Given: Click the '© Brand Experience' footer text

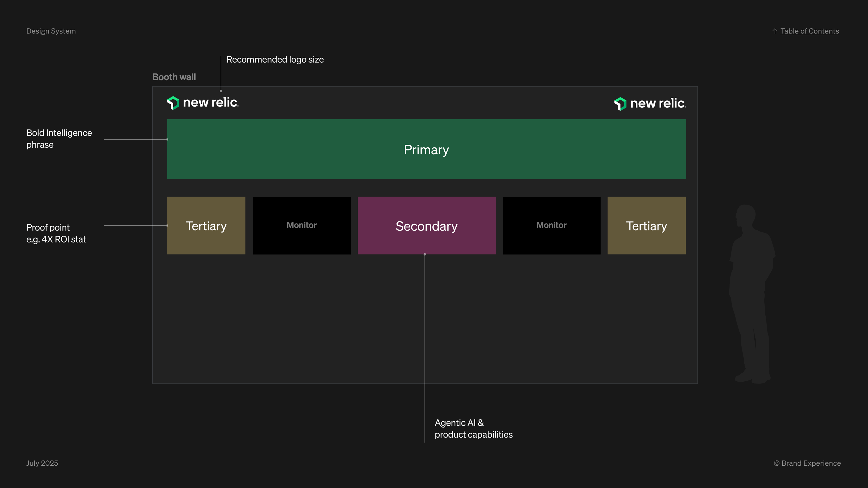Looking at the screenshot, I should pyautogui.click(x=807, y=463).
